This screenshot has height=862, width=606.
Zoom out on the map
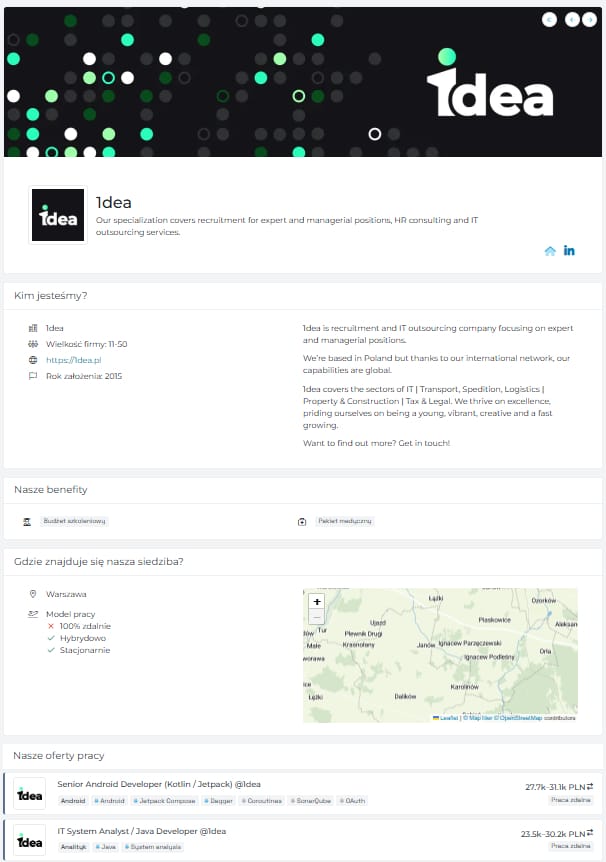(x=317, y=618)
